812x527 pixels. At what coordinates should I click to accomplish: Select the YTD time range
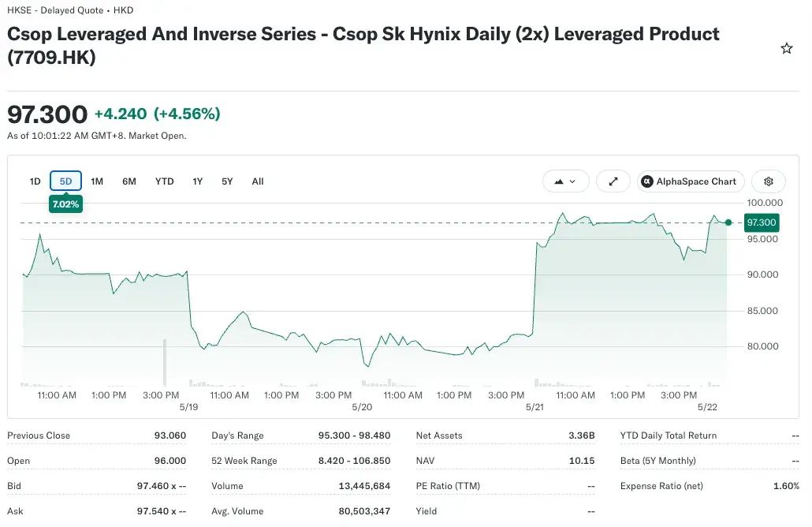164,181
